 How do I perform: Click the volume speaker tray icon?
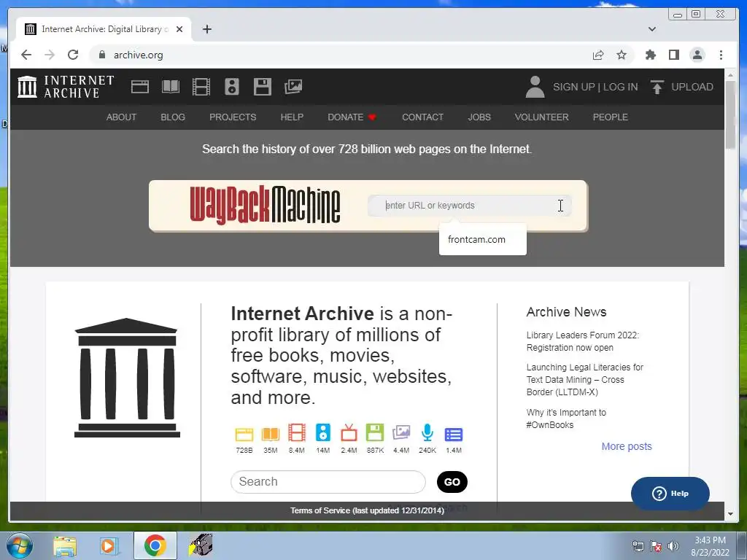tap(673, 546)
